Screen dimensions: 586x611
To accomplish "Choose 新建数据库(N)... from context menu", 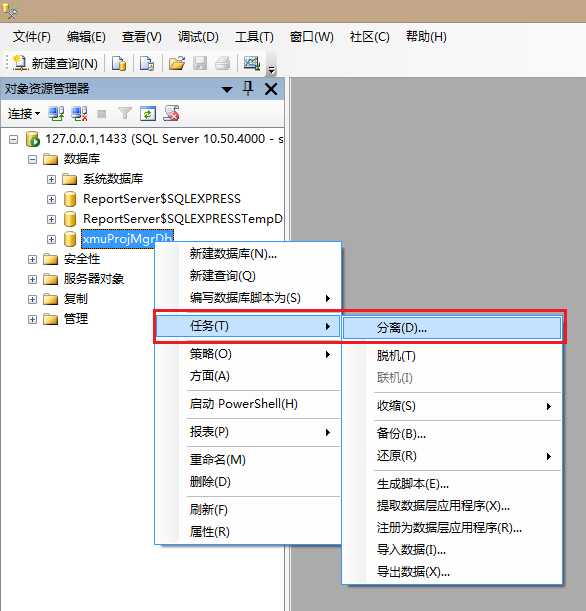I will [x=248, y=254].
